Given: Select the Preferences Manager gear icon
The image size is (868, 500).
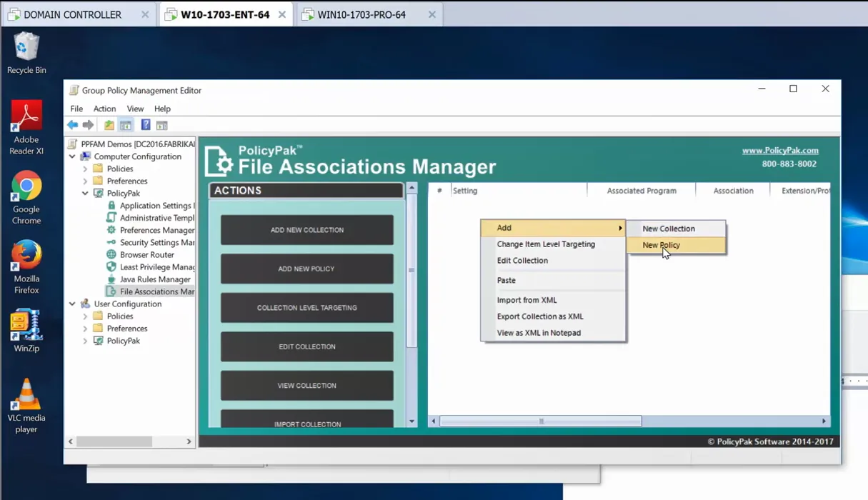Looking at the screenshot, I should [x=111, y=230].
